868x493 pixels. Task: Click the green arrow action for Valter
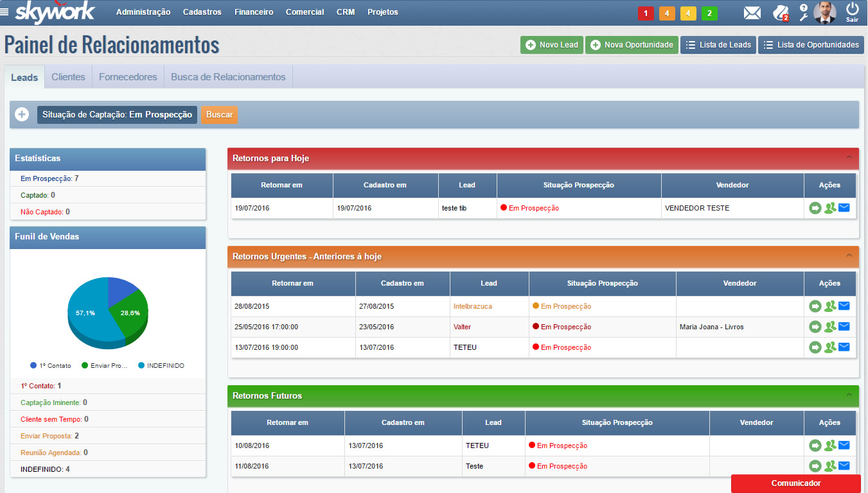pyautogui.click(x=815, y=327)
